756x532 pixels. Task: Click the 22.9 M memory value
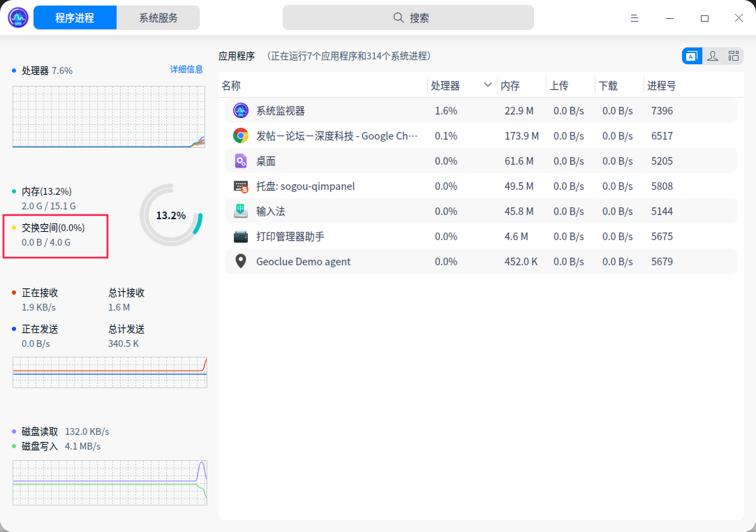click(x=519, y=111)
